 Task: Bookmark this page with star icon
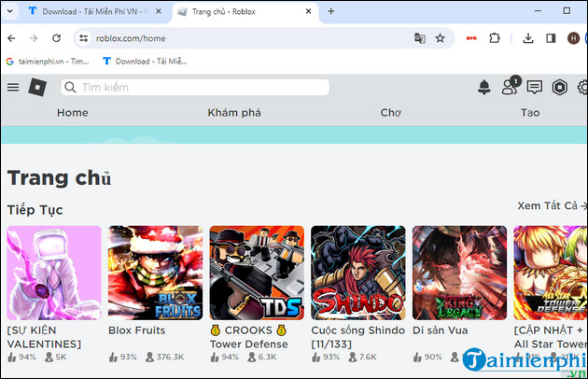[441, 38]
